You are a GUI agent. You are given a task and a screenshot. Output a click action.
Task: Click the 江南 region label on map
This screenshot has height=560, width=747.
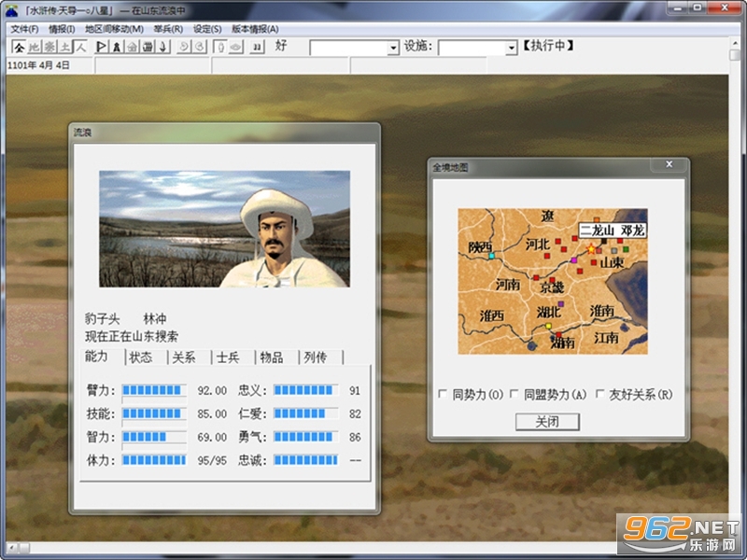point(606,338)
